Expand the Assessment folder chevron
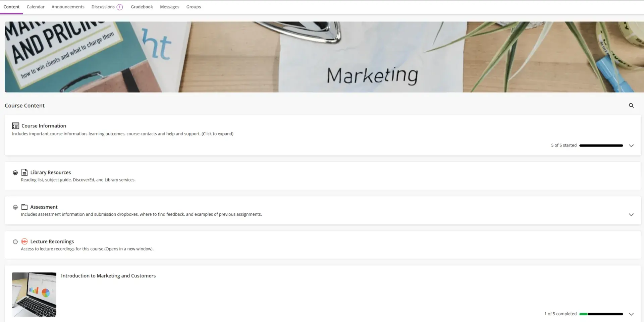 pyautogui.click(x=631, y=215)
